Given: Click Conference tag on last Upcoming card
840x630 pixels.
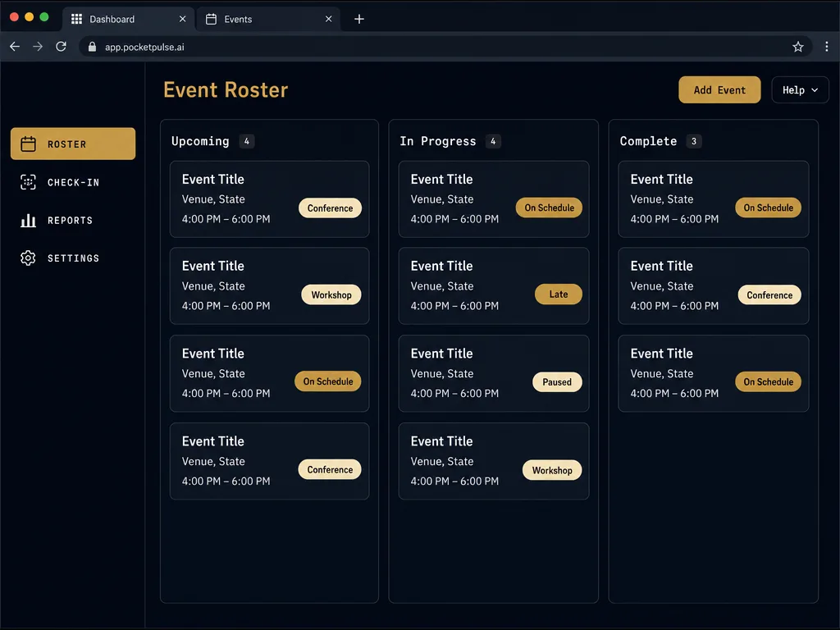Looking at the screenshot, I should click(330, 469).
